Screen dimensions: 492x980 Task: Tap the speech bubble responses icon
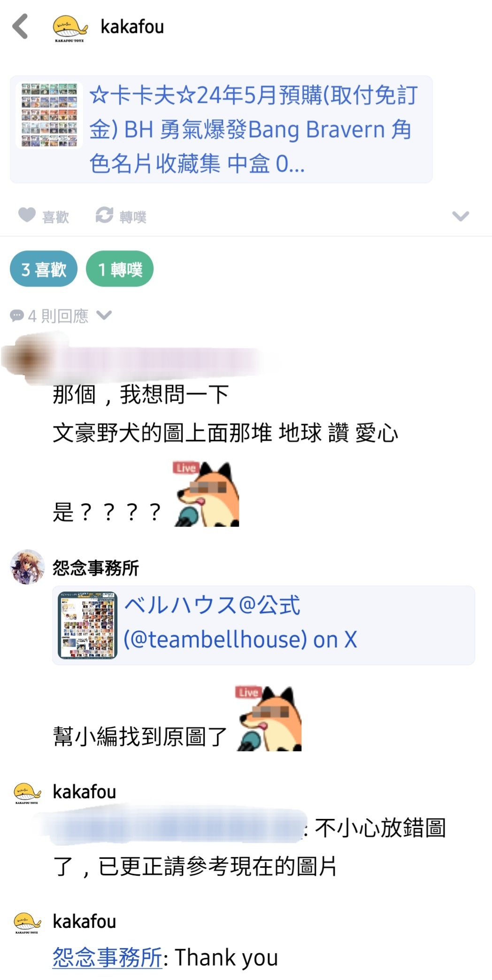[17, 316]
